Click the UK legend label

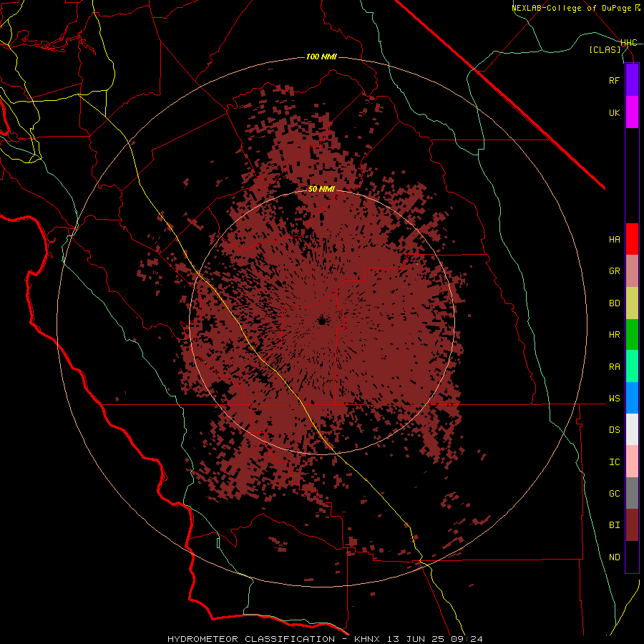point(614,112)
